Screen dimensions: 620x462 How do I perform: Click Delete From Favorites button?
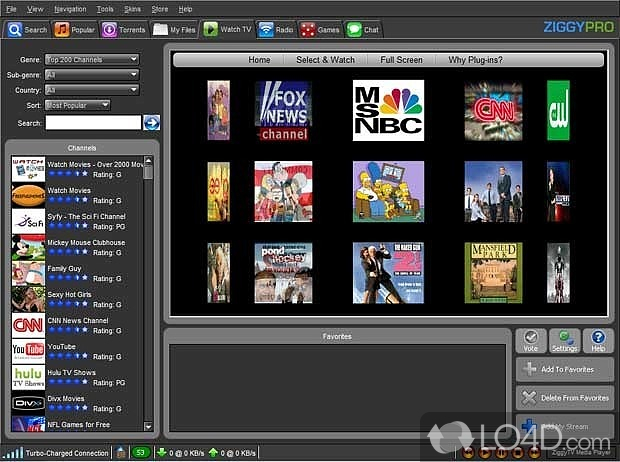565,397
